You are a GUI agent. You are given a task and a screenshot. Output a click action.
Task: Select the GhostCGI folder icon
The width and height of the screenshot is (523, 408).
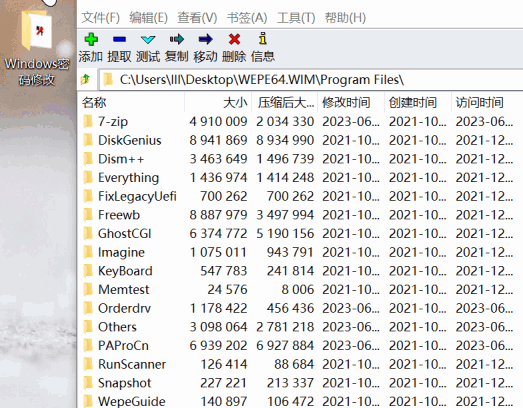tap(88, 234)
